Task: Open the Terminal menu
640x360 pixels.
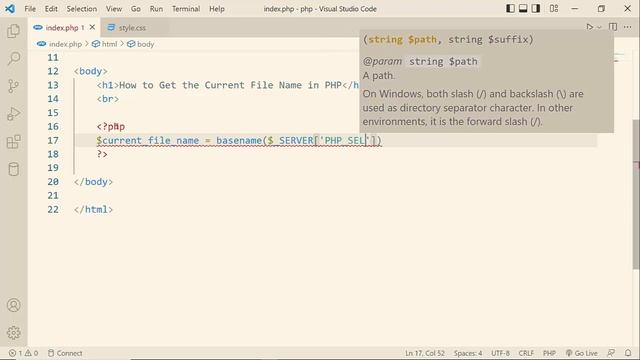Action: (186, 9)
